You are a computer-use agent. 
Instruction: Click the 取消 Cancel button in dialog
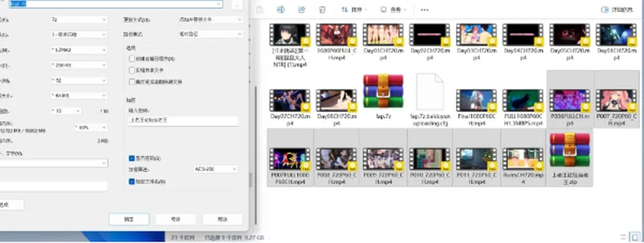pos(175,219)
